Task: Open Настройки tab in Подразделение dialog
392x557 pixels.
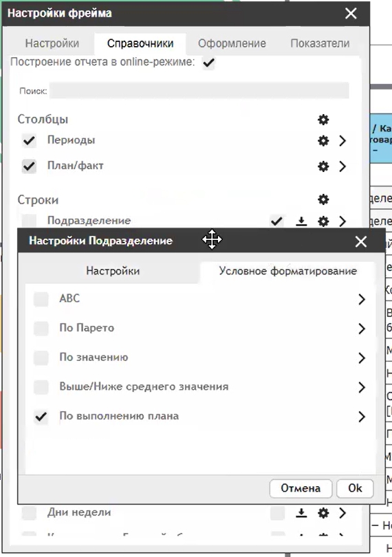Action: tap(113, 271)
